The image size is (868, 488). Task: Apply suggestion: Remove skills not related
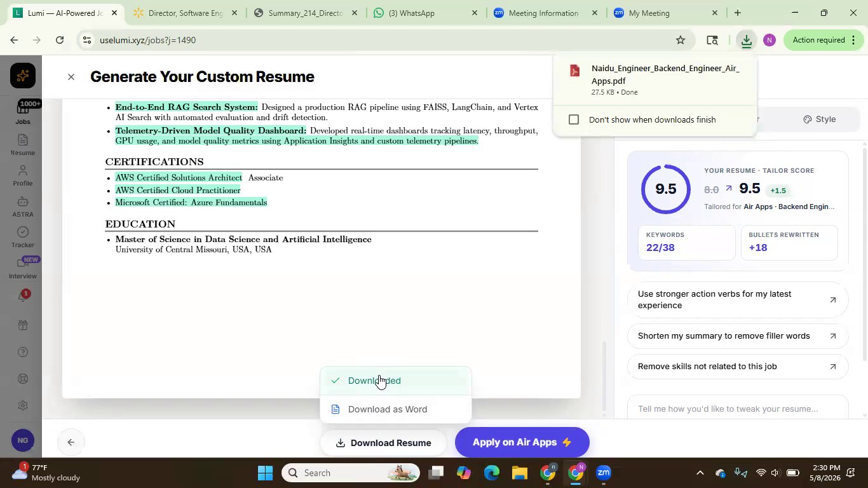738,366
